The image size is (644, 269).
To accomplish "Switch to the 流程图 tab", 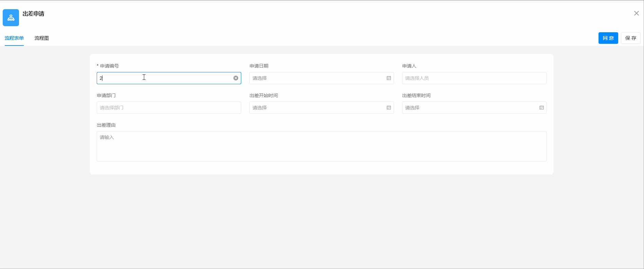I will pyautogui.click(x=42, y=38).
